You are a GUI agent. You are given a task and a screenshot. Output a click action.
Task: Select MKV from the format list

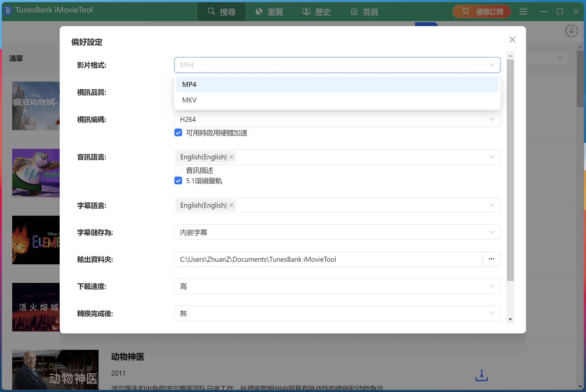tap(190, 100)
